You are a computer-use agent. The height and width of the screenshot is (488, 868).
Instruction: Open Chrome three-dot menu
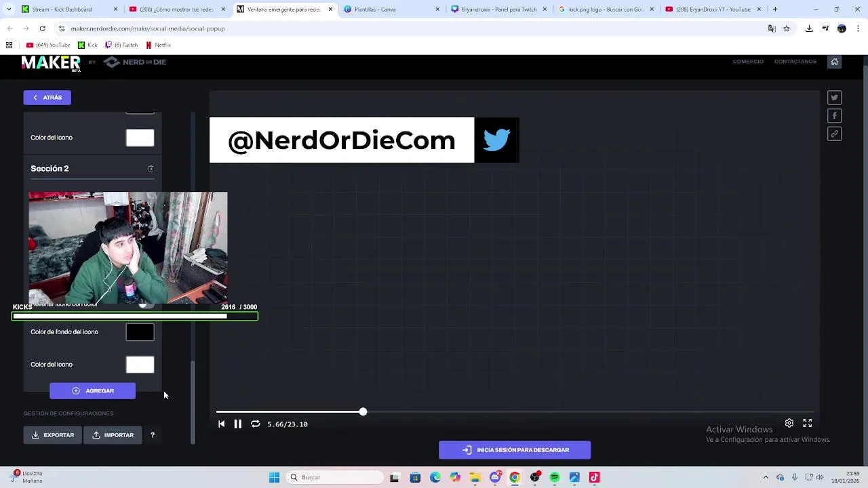coord(857,28)
